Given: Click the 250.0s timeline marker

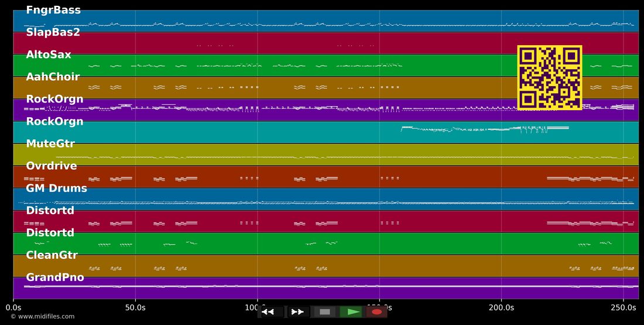Looking at the screenshot, I should click(624, 307).
